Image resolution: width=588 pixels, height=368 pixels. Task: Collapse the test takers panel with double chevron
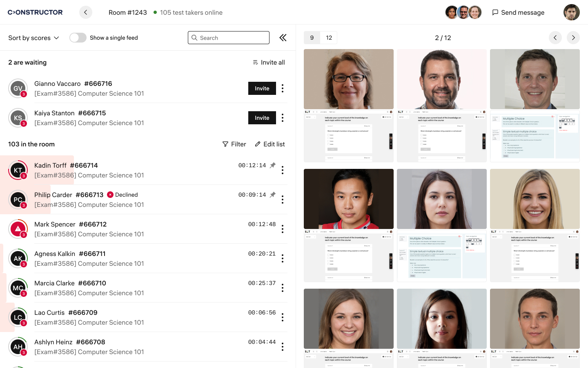tap(283, 38)
